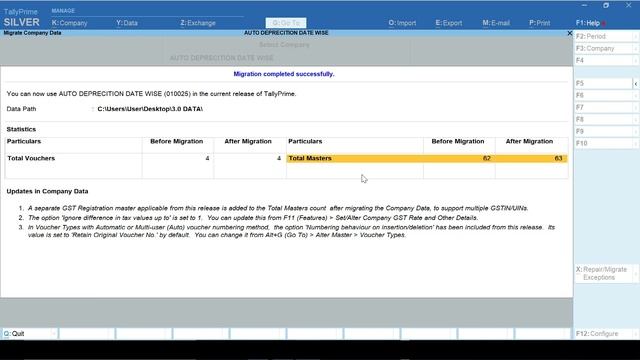Click the Data Path value C:\Users\User\Desktop\3.0 DATA\
Image resolution: width=640 pixels, height=360 pixels.
(x=150, y=109)
